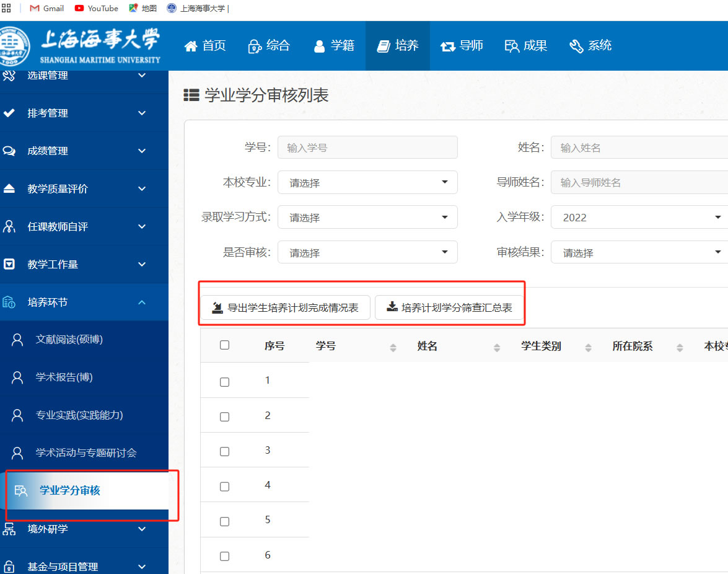The image size is (728, 574).
Task: Click the box icon beside 教学工作量
Action: pos(9,264)
